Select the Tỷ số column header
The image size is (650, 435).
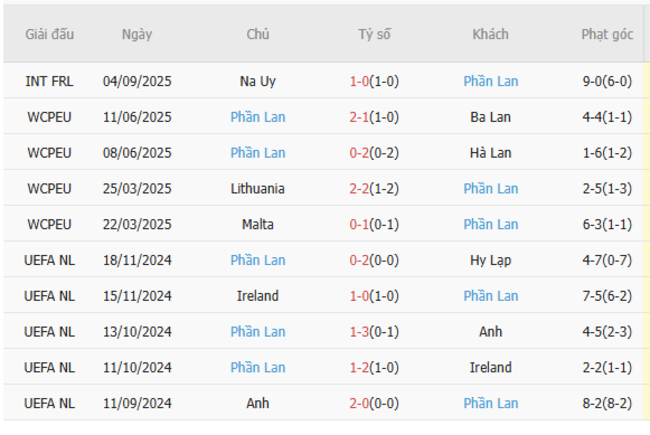(374, 34)
